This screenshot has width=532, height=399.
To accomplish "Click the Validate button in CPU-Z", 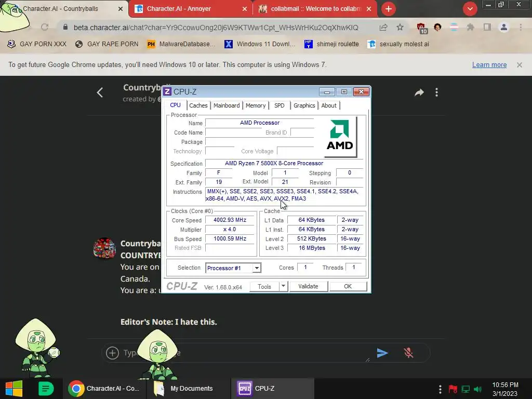I will point(308,286).
